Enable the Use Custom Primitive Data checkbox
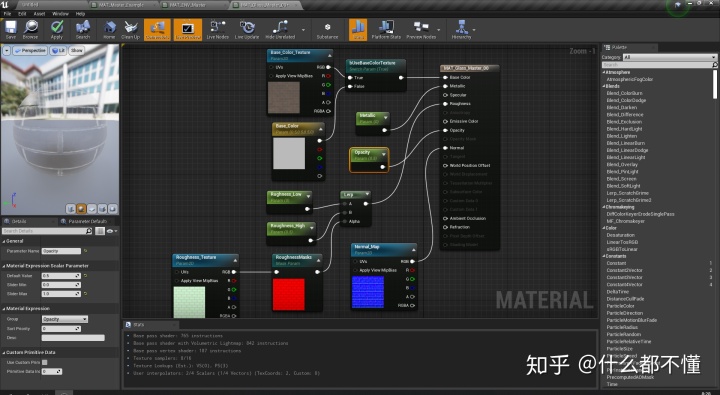 [x=45, y=362]
